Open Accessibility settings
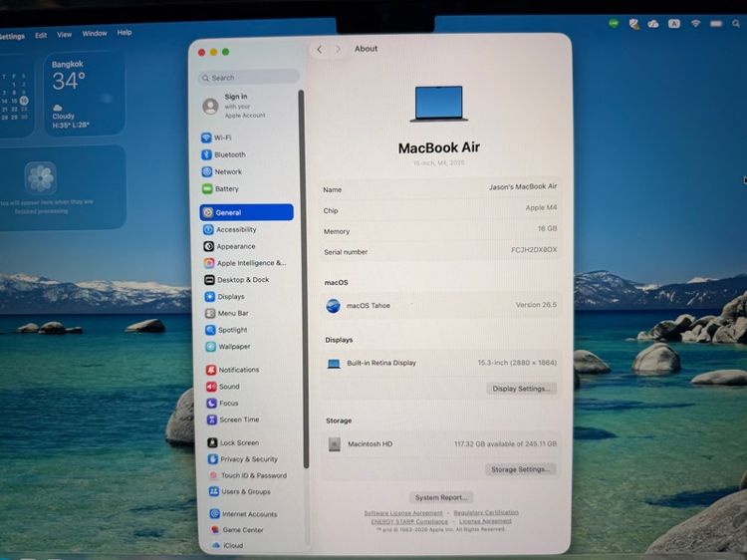The height and width of the screenshot is (560, 747). tap(230, 230)
